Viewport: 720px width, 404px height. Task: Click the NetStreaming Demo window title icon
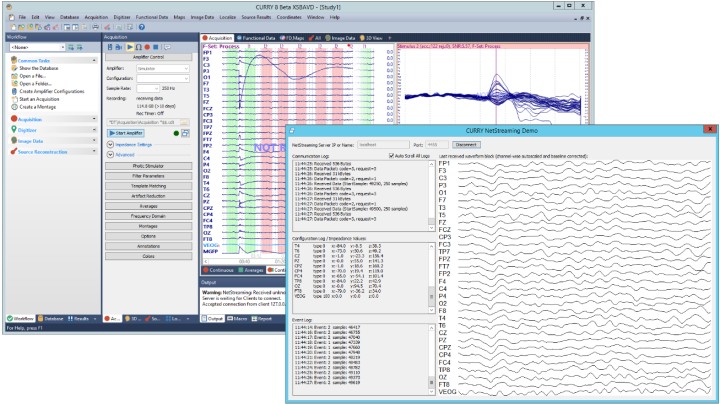(292, 130)
